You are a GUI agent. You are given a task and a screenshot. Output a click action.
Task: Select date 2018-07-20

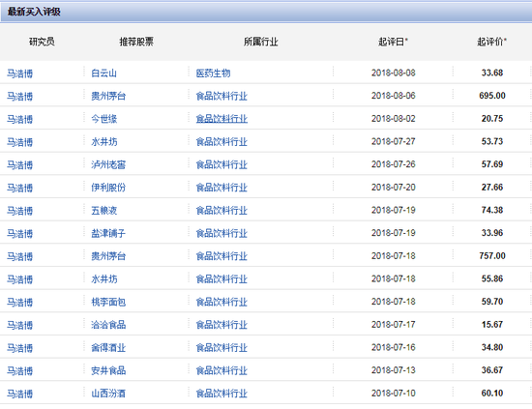[394, 188]
